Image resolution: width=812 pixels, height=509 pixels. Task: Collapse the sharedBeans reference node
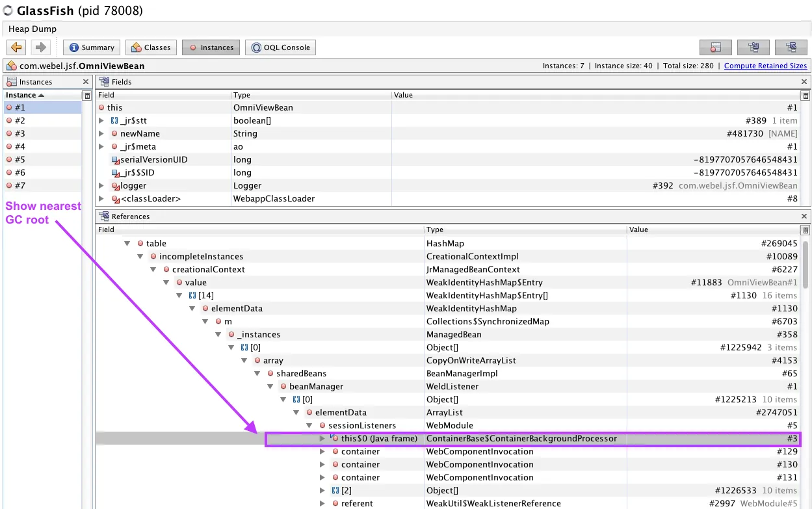click(x=257, y=373)
